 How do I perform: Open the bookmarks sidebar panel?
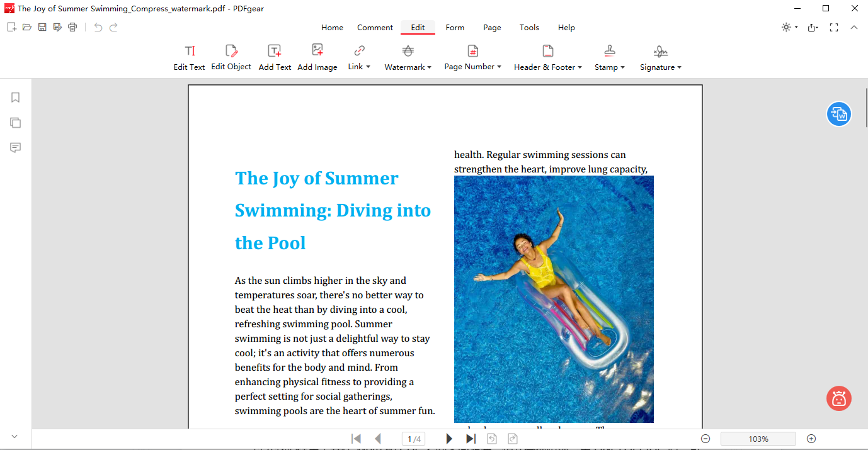16,98
